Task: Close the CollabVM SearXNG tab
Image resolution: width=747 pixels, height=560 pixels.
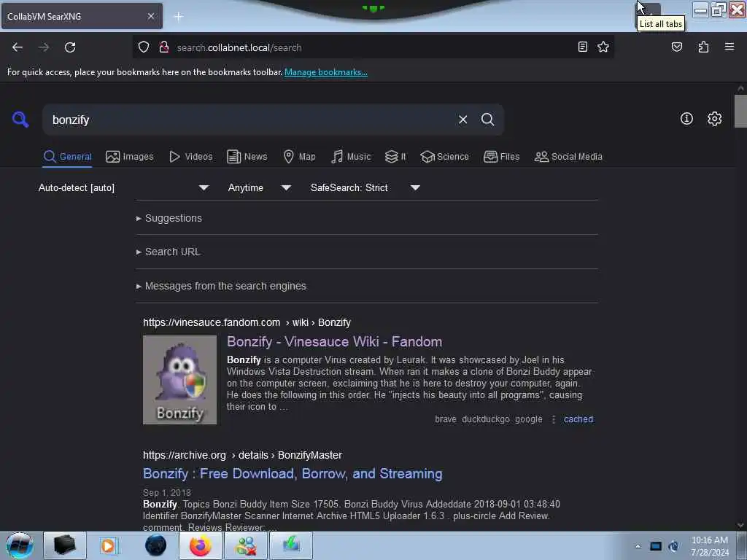Action: (x=151, y=16)
